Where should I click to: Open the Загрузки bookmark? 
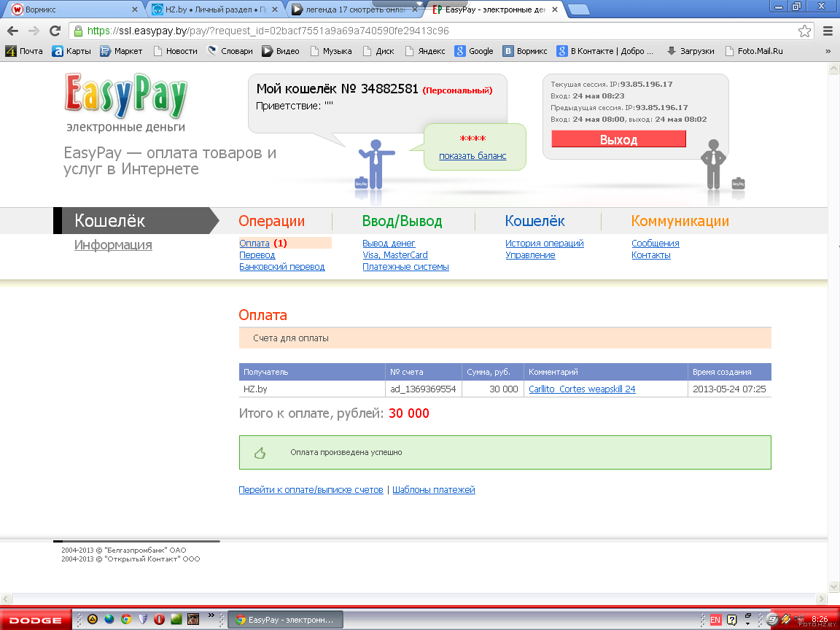pyautogui.click(x=691, y=51)
